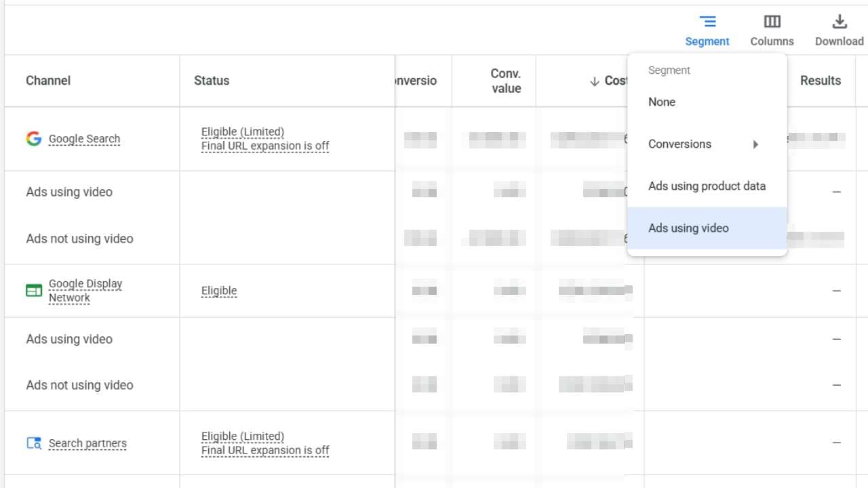Image resolution: width=868 pixels, height=488 pixels.
Task: Click the Eligible status for Google Display Network
Action: [x=218, y=290]
